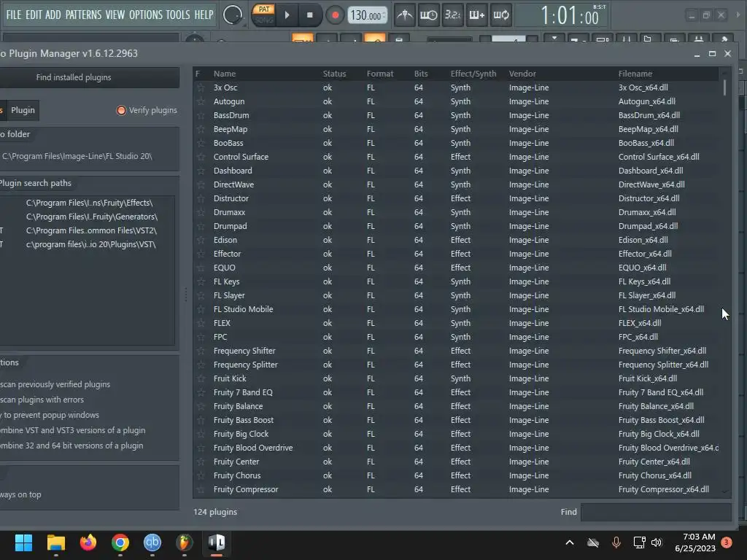This screenshot has width=747, height=560.
Task: Select Fruity 7 Band EQ name
Action: 243,392
